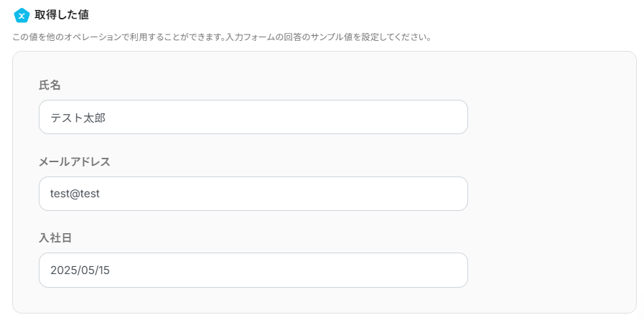
Task: Click the メールアドレス field label
Action: 75,161
